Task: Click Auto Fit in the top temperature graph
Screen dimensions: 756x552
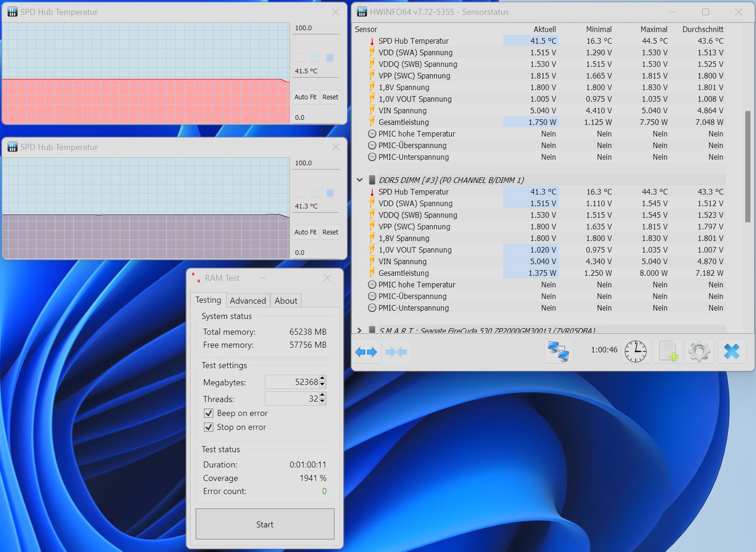Action: coord(305,97)
